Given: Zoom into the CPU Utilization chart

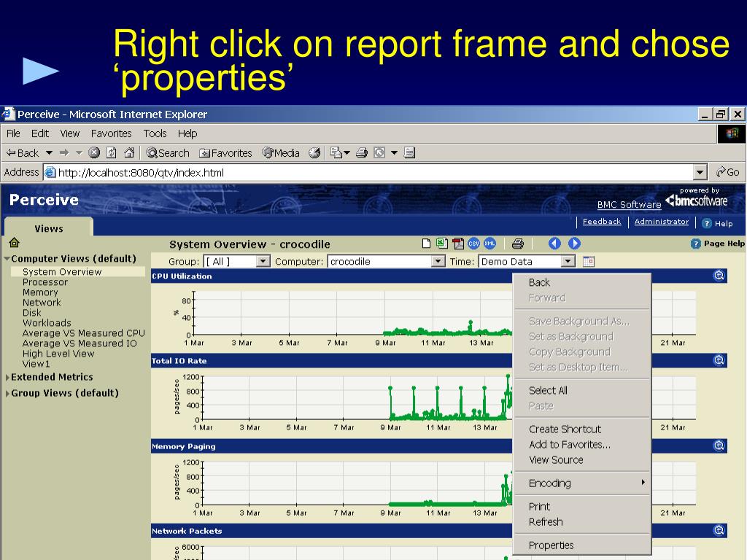Looking at the screenshot, I should [x=719, y=276].
